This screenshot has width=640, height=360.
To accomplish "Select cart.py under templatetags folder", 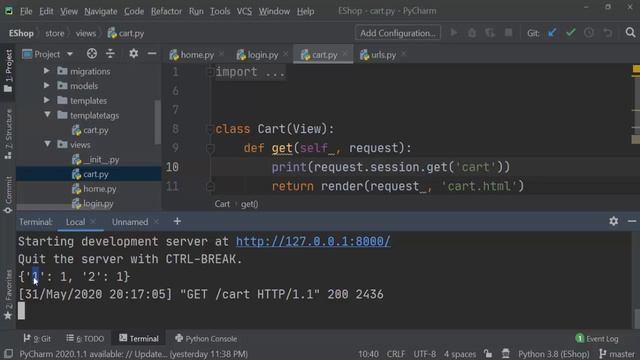I will (96, 130).
